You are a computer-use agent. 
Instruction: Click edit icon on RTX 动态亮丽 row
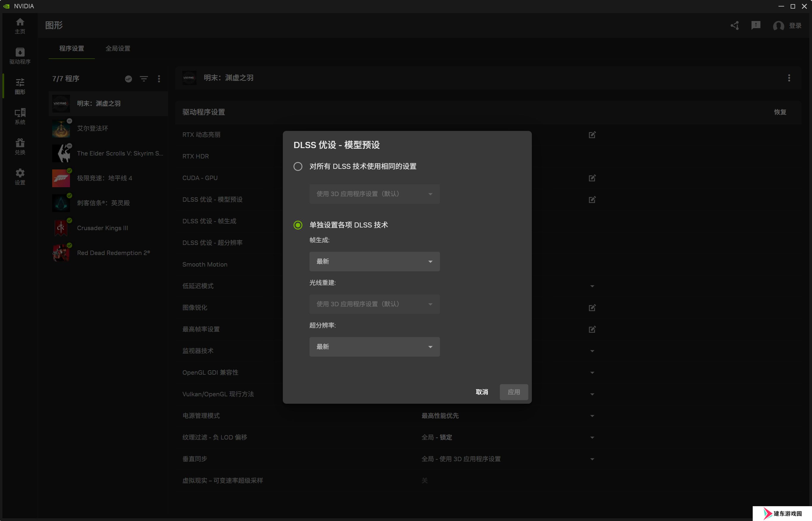(592, 135)
